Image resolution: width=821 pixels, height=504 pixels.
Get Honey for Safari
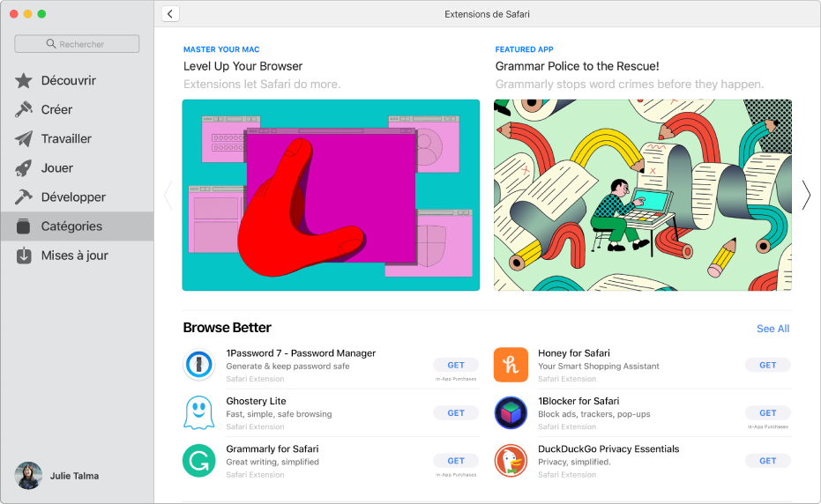(x=767, y=365)
